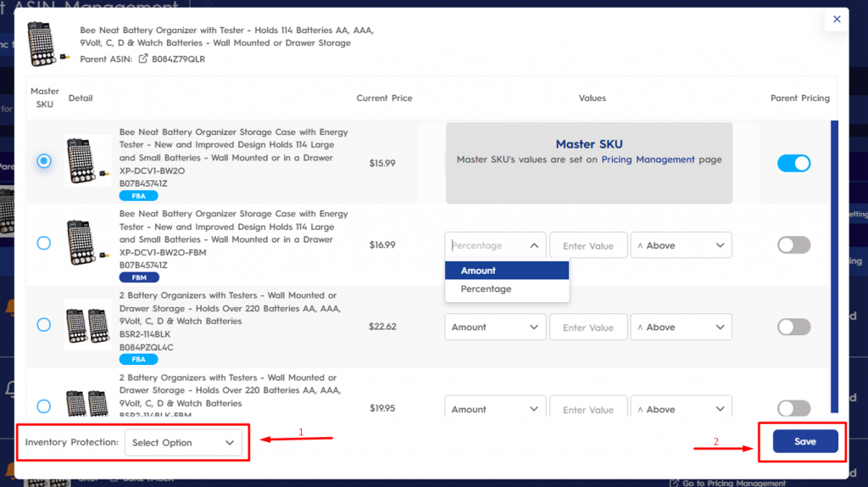Image resolution: width=868 pixels, height=487 pixels.
Task: Click Go to Pricing Management in background page
Action: pyautogui.click(x=727, y=483)
